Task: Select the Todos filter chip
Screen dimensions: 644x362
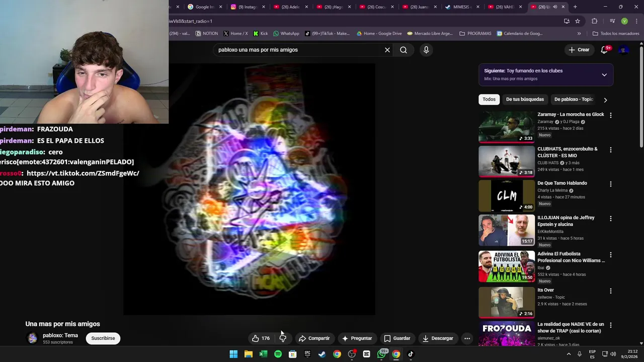Action: click(x=489, y=100)
